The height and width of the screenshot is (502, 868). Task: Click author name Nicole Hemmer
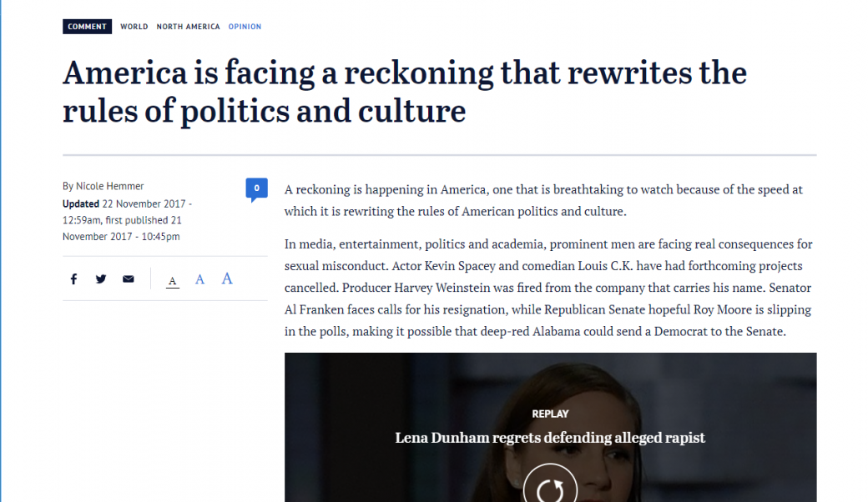[x=109, y=186]
